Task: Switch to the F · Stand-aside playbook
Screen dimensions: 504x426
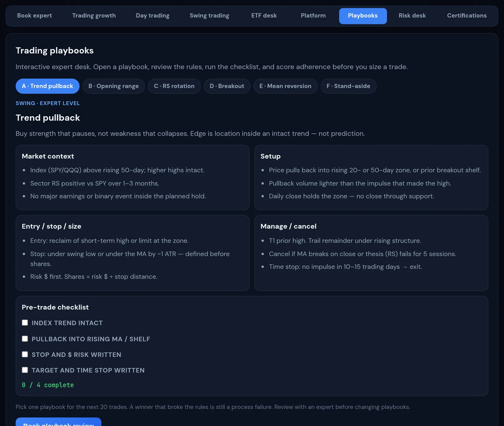Action: coord(348,86)
